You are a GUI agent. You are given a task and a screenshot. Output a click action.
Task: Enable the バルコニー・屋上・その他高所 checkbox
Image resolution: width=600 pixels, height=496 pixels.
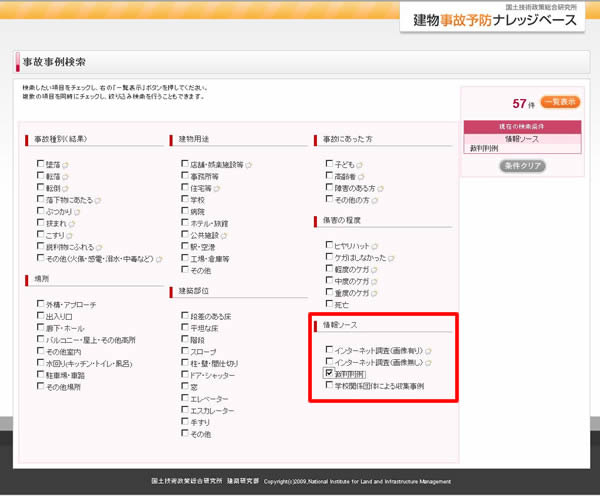(x=40, y=339)
